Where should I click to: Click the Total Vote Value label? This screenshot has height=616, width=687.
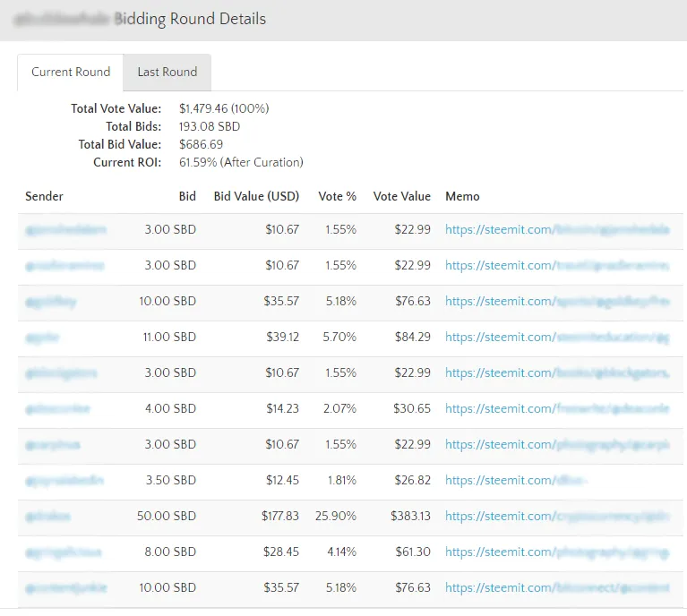(116, 108)
